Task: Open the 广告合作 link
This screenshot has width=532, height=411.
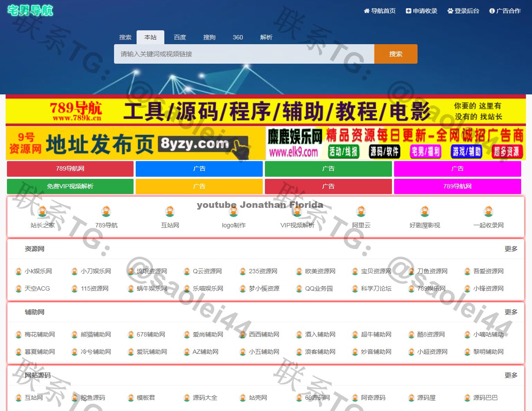Action: pyautogui.click(x=505, y=11)
